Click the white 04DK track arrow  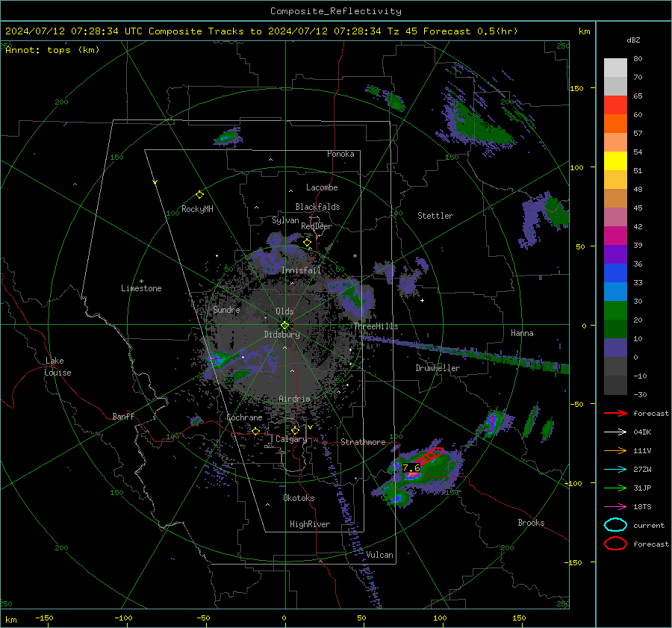[615, 432]
